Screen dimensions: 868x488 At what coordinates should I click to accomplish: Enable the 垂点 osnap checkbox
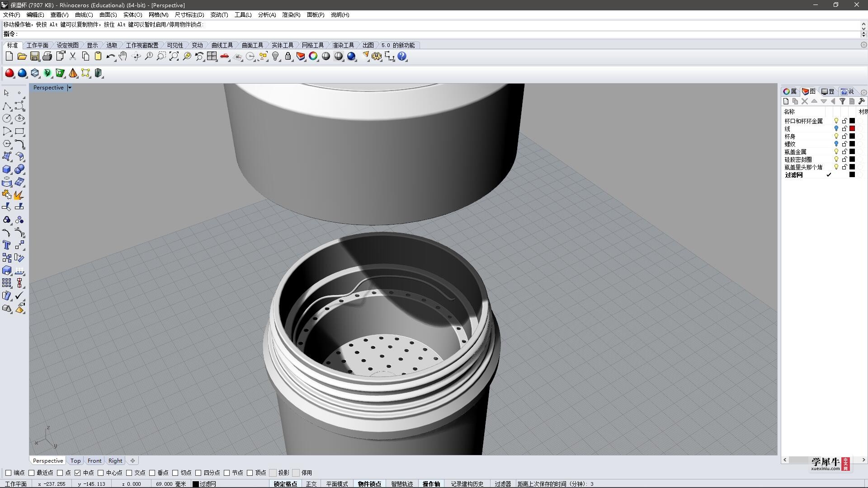tap(152, 473)
